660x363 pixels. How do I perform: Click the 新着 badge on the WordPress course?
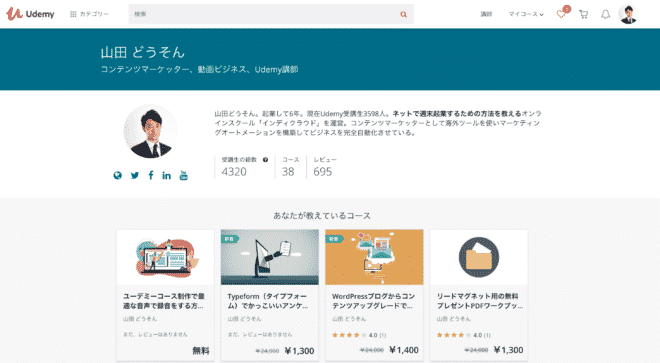point(334,239)
